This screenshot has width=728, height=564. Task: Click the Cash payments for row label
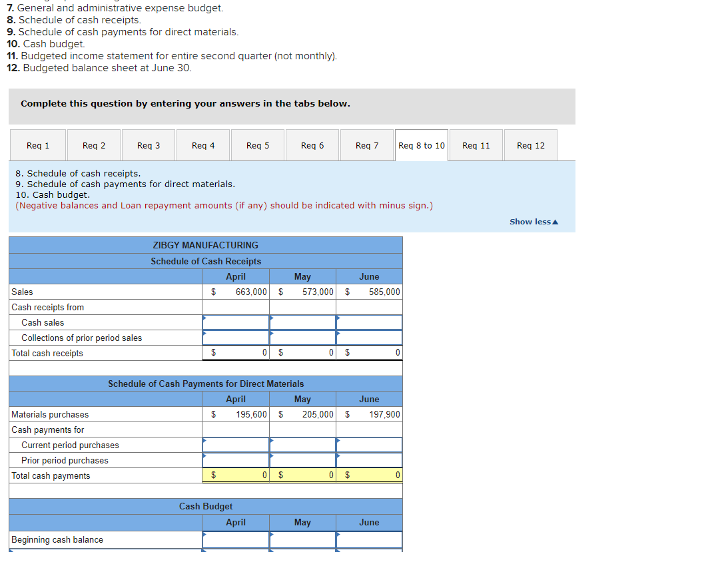coord(47,429)
